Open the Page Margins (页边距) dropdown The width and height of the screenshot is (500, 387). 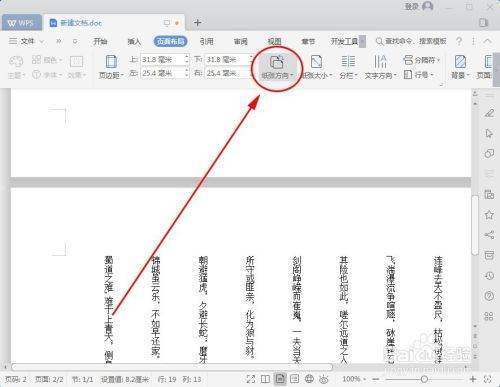(x=111, y=68)
